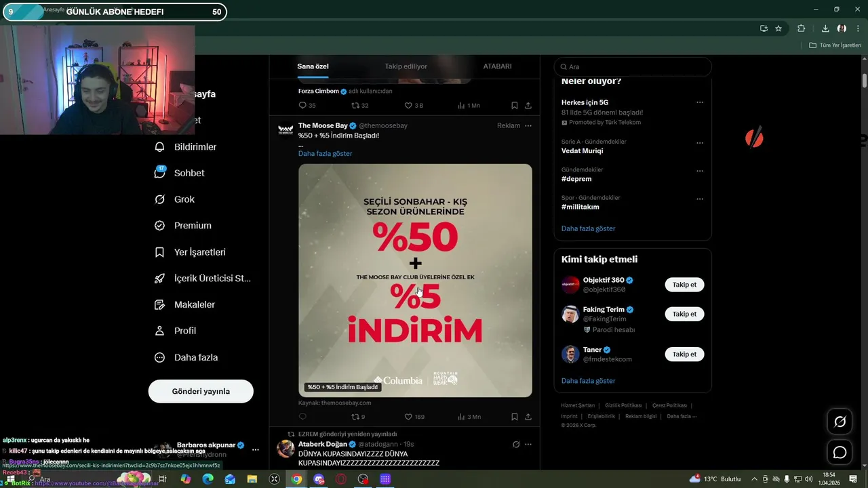Like the Forza Cimbom post with 3 B likes
The width and height of the screenshot is (868, 488).
tap(414, 106)
